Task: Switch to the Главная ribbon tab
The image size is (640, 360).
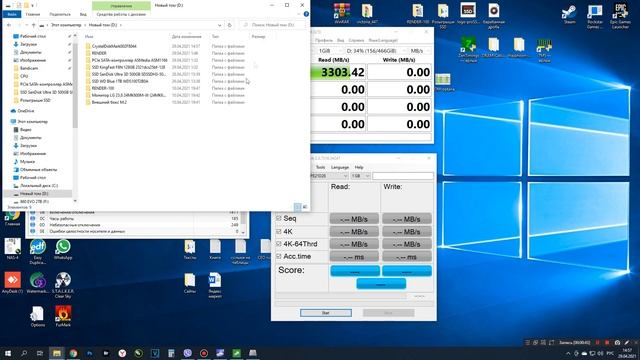Action: tap(33, 14)
